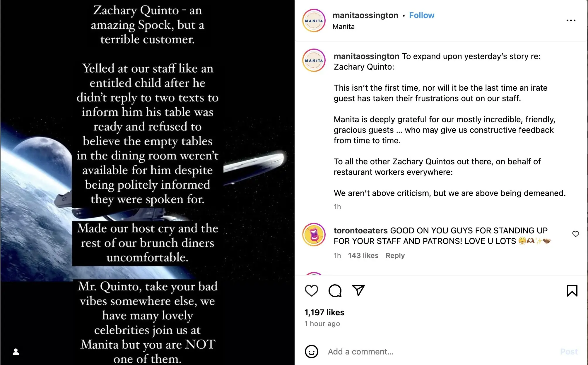View the 143 likes on the comment

pos(363,256)
